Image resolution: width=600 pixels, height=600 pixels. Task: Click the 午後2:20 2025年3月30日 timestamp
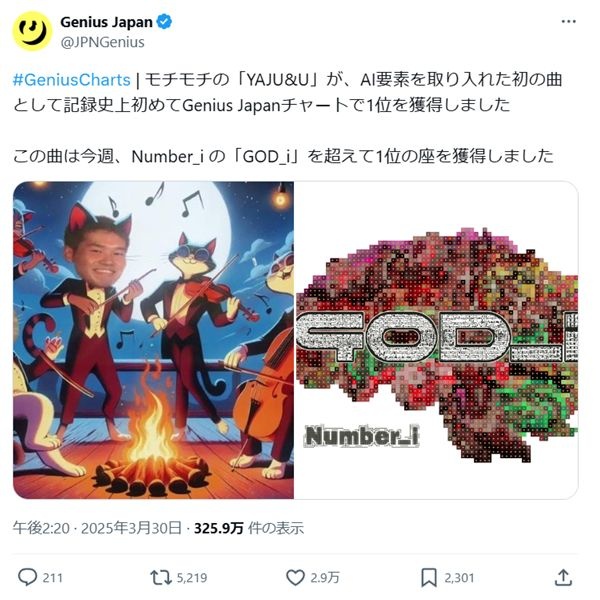pyautogui.click(x=97, y=528)
